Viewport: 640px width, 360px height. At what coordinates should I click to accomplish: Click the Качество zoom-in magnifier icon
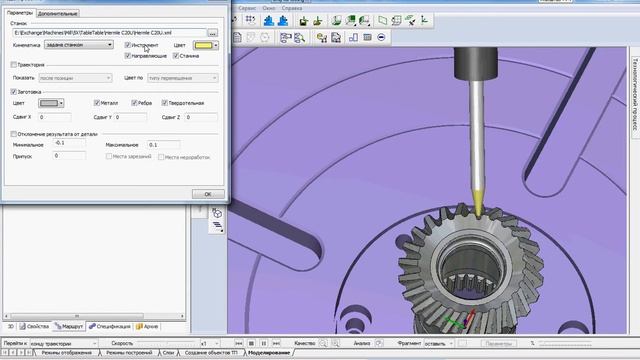point(336,344)
